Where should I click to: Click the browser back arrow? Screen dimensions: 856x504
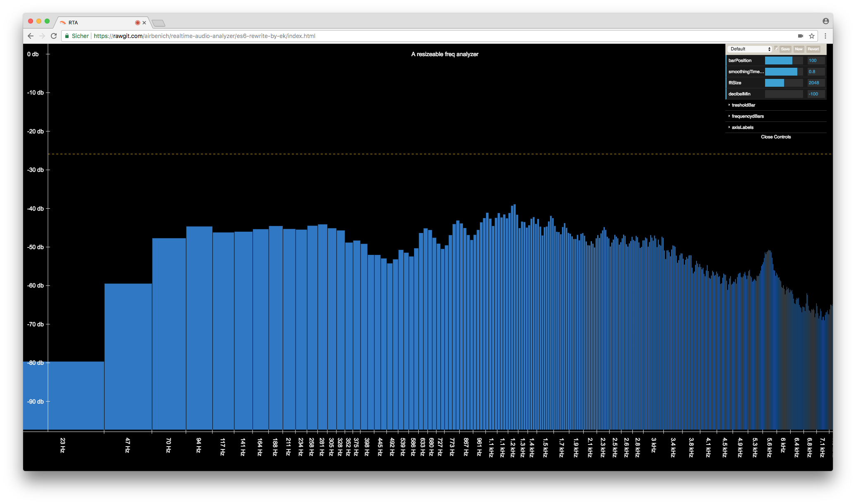click(x=30, y=36)
